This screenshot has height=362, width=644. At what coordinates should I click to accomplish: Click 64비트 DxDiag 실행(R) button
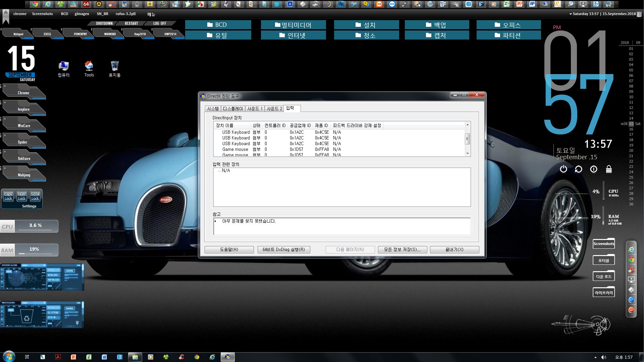coord(284,249)
